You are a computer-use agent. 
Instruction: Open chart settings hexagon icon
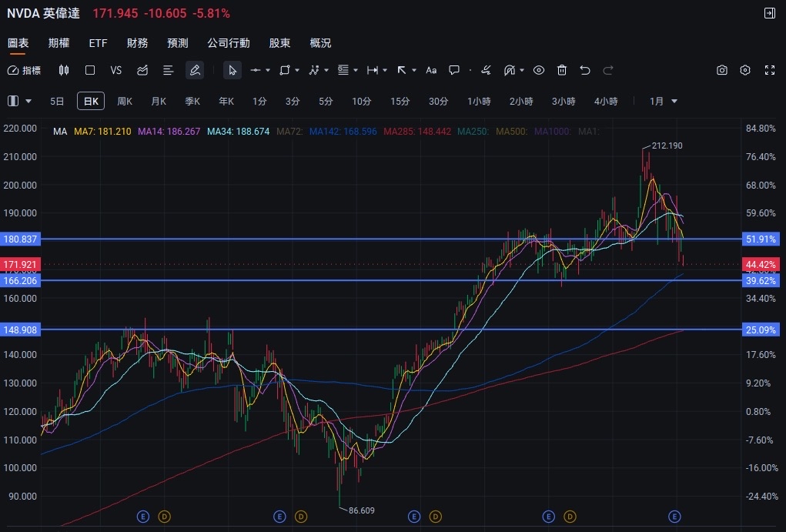click(x=745, y=70)
